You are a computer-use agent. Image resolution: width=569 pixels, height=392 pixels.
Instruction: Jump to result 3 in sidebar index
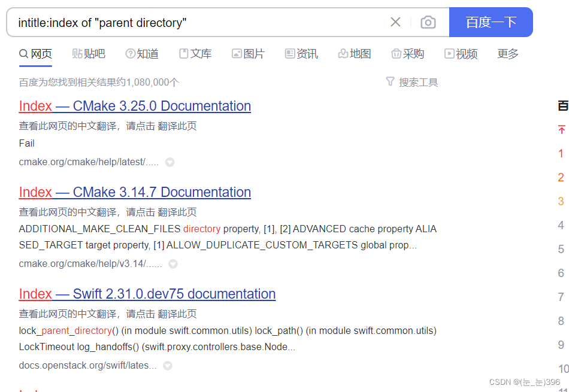561,201
